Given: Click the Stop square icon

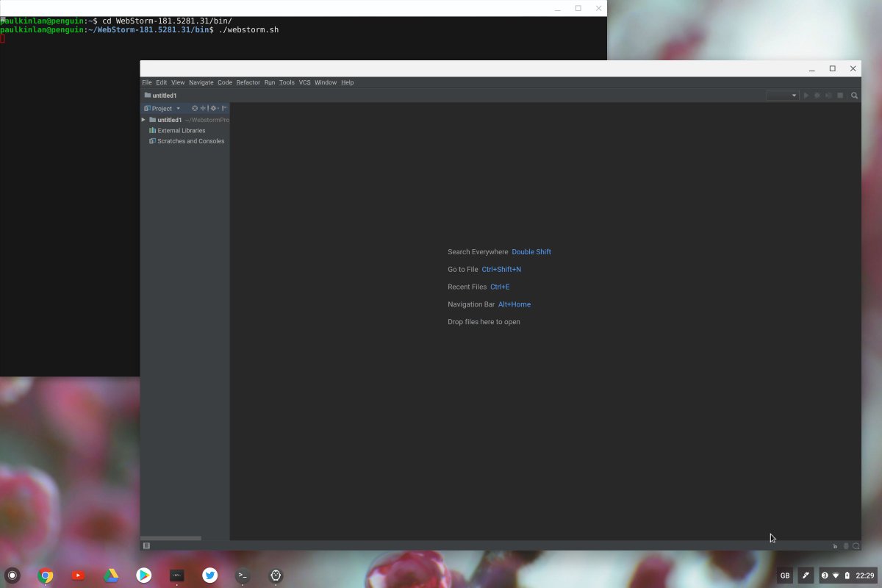Looking at the screenshot, I should click(840, 96).
